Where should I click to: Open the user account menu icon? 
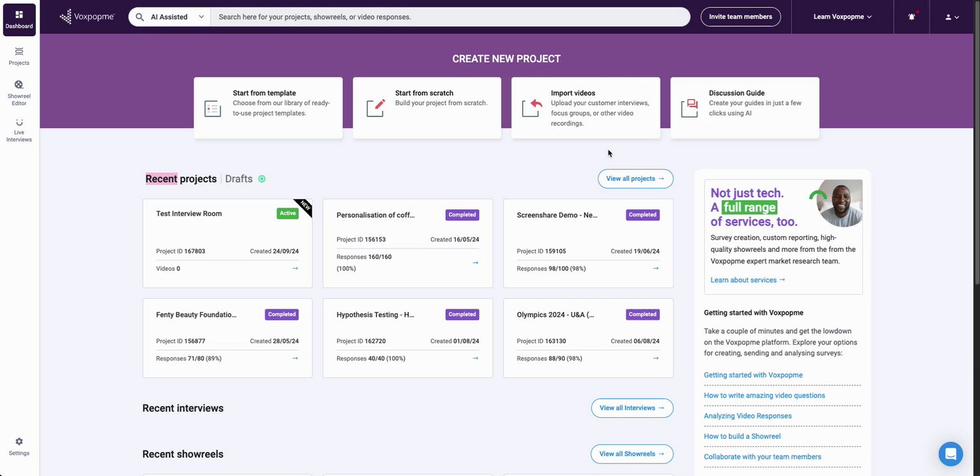[952, 17]
